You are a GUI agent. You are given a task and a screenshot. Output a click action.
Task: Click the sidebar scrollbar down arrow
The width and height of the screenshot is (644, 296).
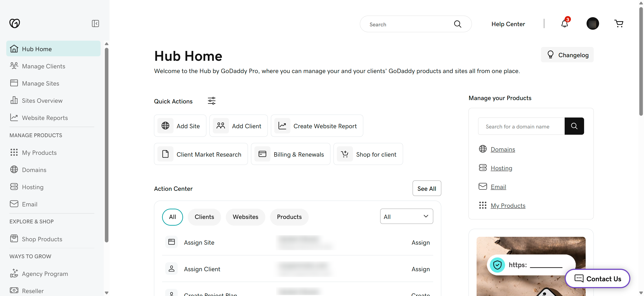pyautogui.click(x=106, y=293)
